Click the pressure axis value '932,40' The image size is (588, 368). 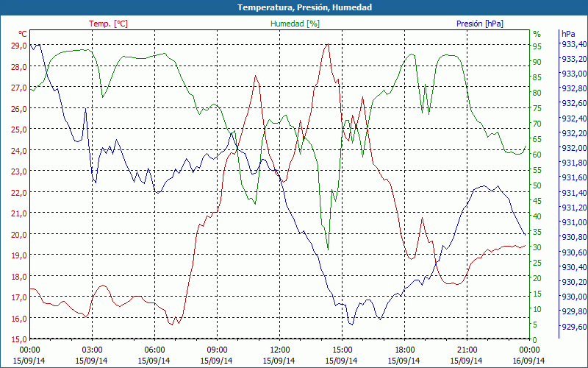(x=574, y=118)
